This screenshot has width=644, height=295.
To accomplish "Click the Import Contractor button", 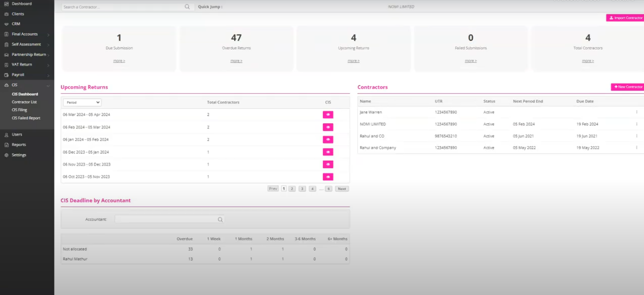I will 625,18.
